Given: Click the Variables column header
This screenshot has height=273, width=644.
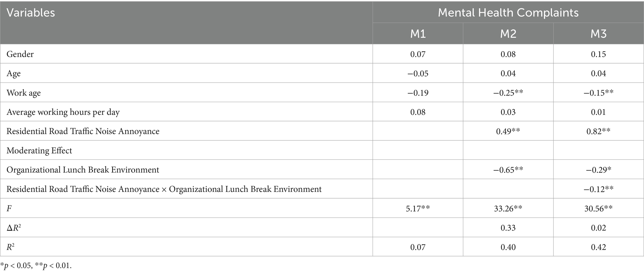Looking at the screenshot, I should tap(31, 13).
